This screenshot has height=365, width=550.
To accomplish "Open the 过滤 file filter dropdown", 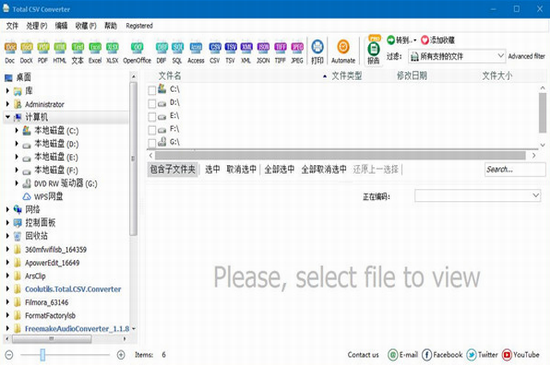I will click(x=457, y=56).
